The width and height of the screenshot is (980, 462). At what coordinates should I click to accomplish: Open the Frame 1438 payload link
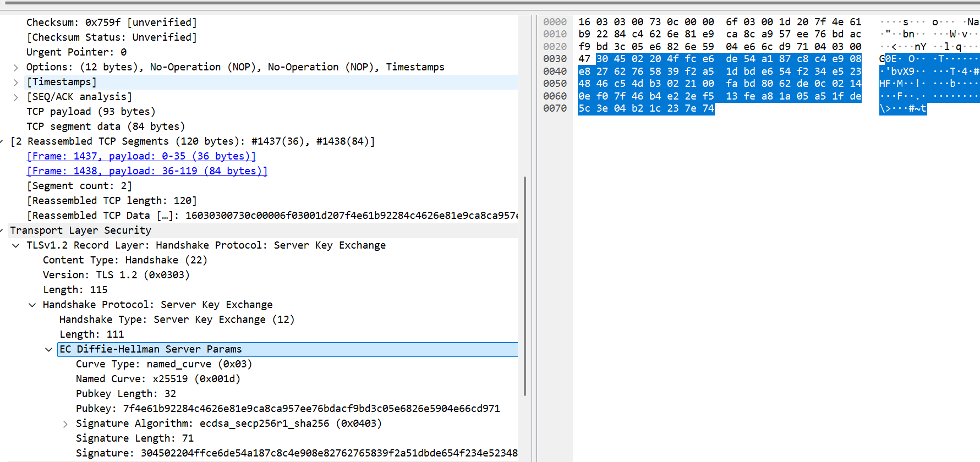click(x=147, y=171)
